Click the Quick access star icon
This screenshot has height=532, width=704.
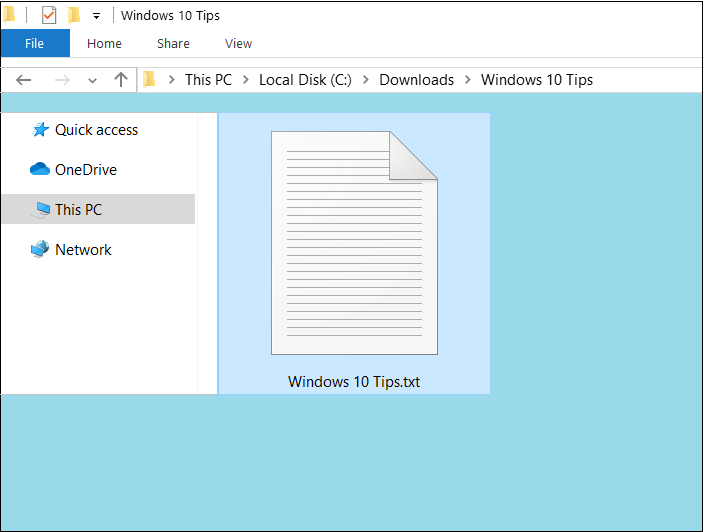pos(40,130)
